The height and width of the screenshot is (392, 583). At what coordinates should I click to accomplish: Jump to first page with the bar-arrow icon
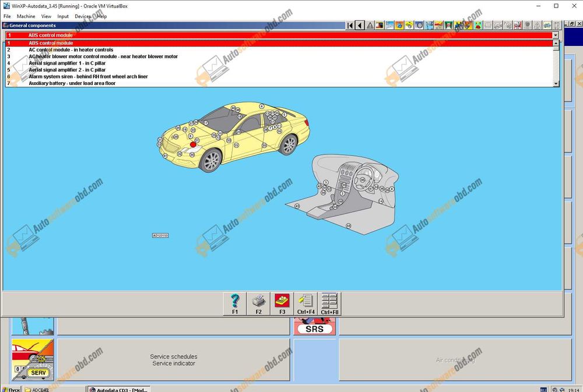coord(350,25)
